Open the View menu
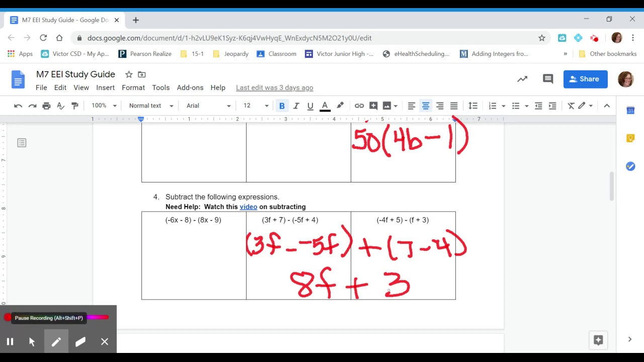The width and height of the screenshot is (644, 362). [82, 87]
